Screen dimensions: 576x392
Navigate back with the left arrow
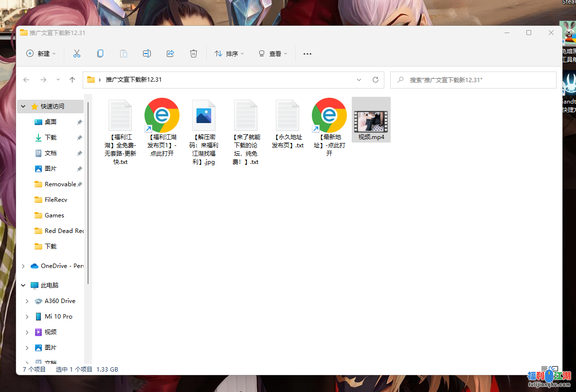(26, 80)
